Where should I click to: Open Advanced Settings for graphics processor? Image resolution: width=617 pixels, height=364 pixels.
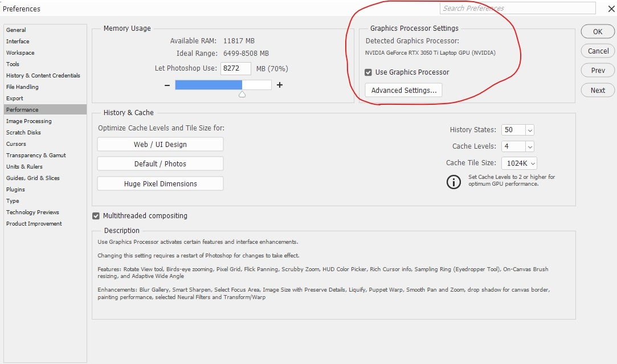click(x=403, y=90)
